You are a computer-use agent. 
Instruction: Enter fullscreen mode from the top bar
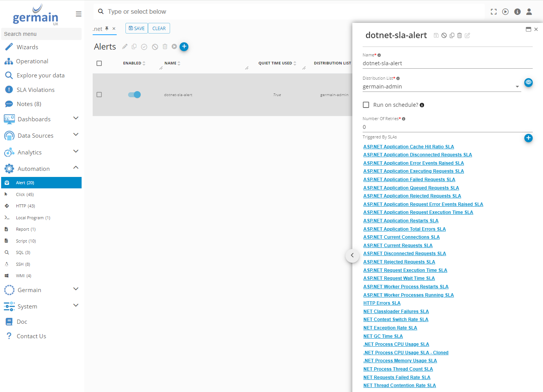click(x=493, y=12)
